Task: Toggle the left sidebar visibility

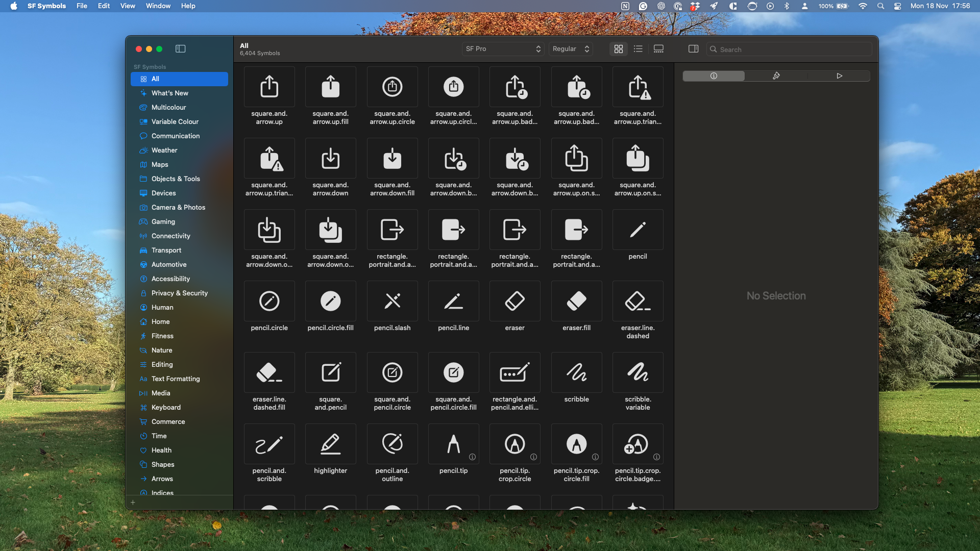Action: tap(180, 49)
